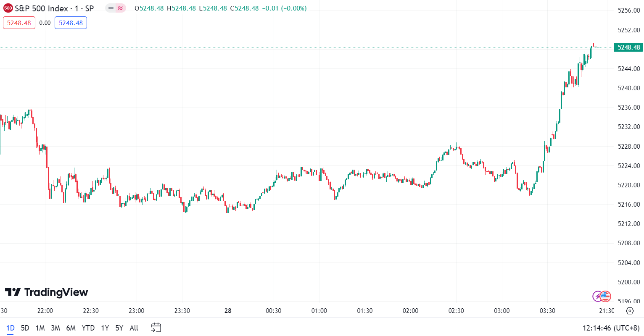644x336 pixels.
Task: Click the S&P 500 Index symbol title
Action: pyautogui.click(x=54, y=8)
